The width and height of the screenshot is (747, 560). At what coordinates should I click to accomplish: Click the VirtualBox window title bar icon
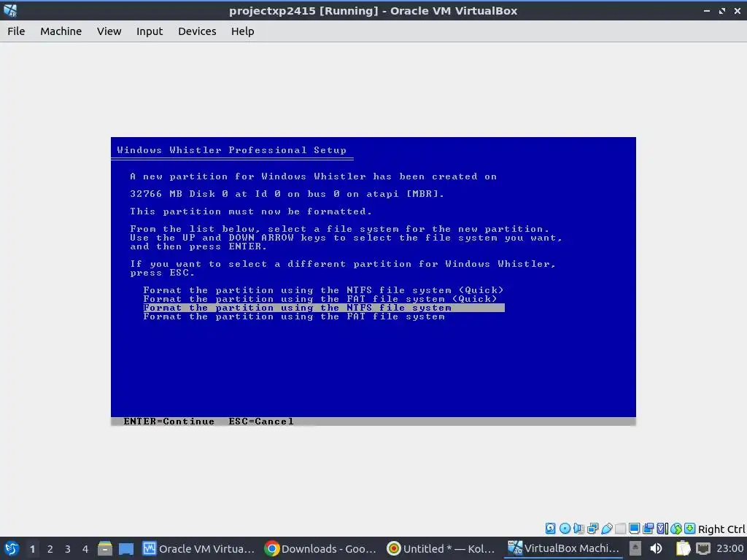[x=9, y=10]
